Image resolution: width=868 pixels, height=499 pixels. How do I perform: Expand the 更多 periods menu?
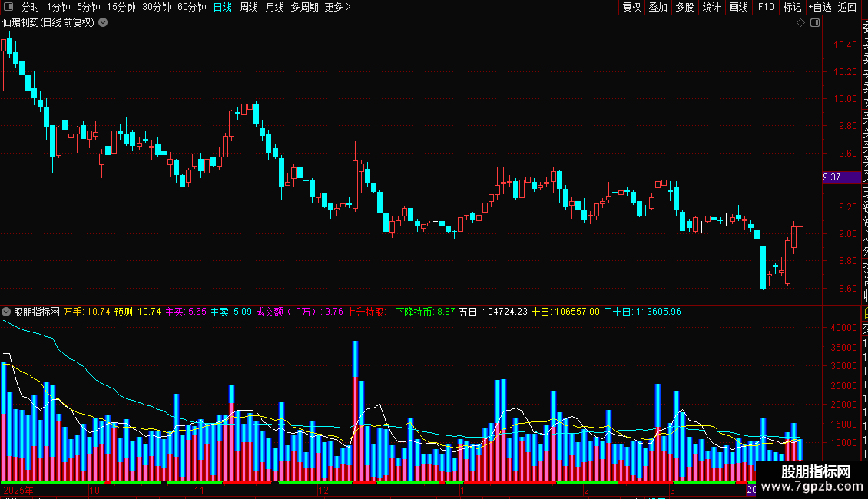pyautogui.click(x=338, y=7)
